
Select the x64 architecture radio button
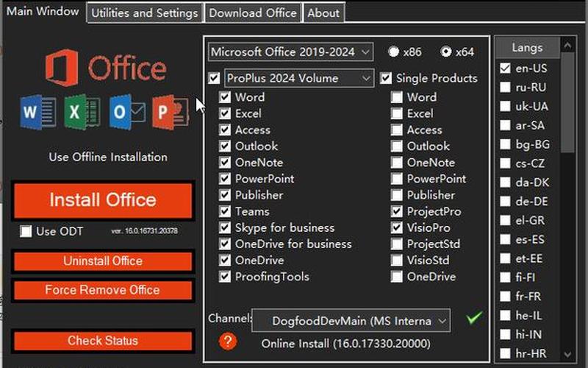coord(446,52)
